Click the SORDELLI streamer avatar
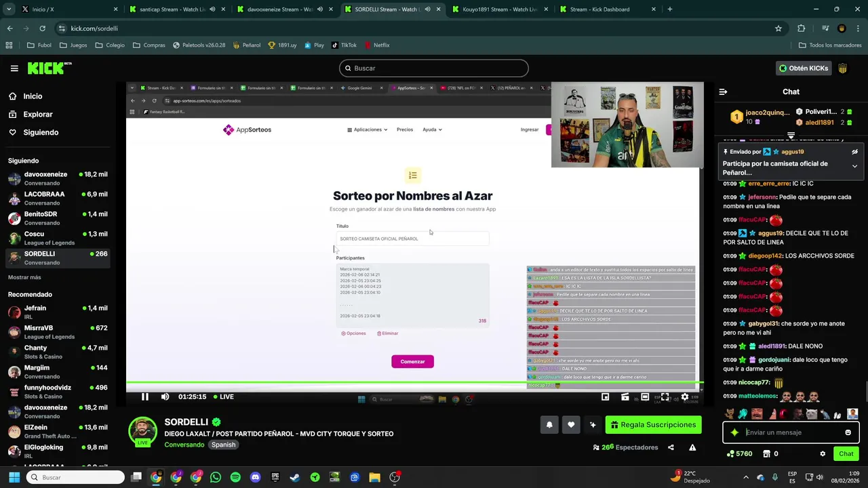This screenshot has width=868, height=488. click(143, 432)
